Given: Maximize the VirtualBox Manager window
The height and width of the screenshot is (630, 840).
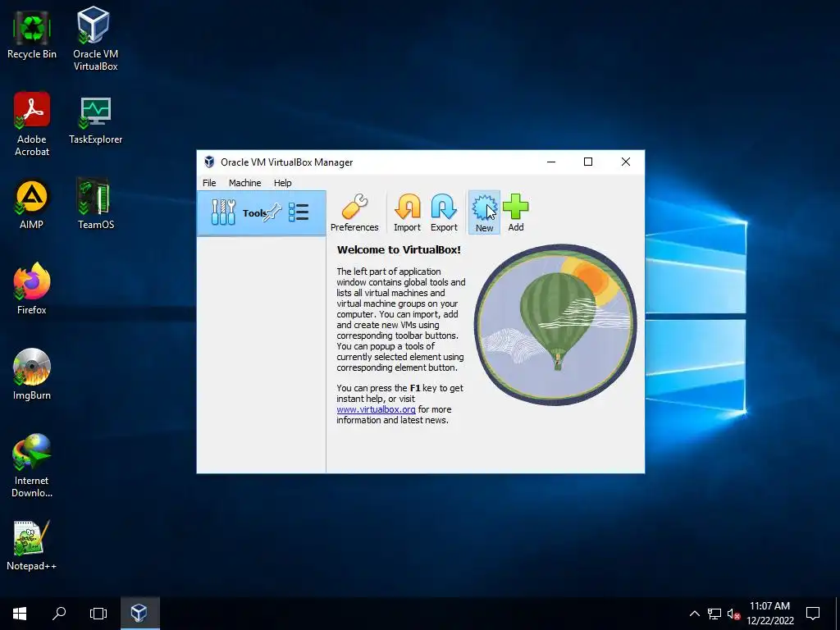Looking at the screenshot, I should [587, 162].
